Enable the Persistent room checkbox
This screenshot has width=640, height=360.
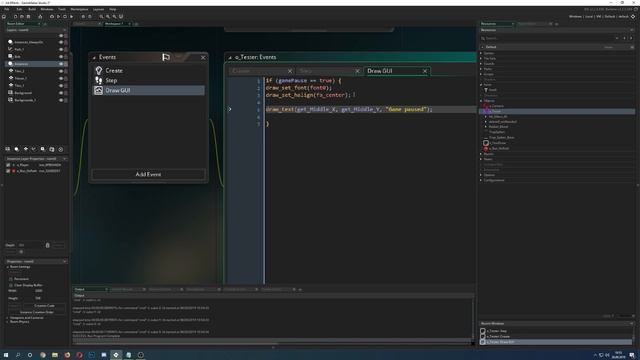pos(11,279)
